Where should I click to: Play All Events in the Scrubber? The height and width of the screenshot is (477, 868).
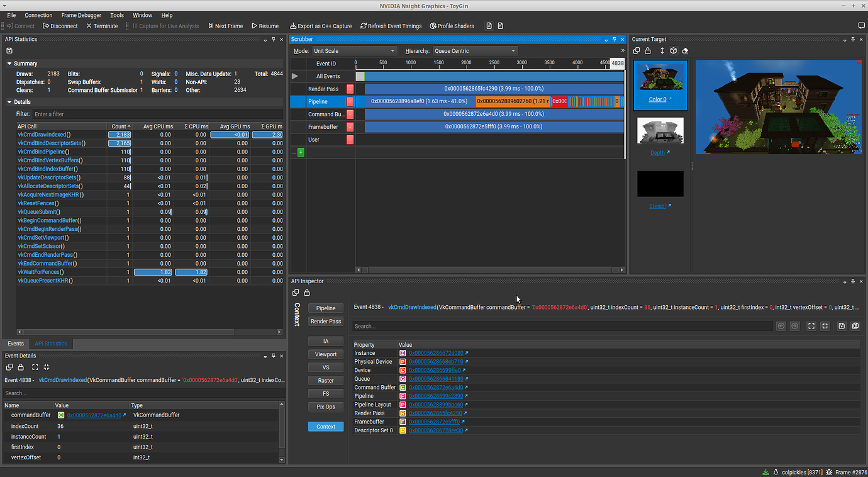click(x=296, y=76)
